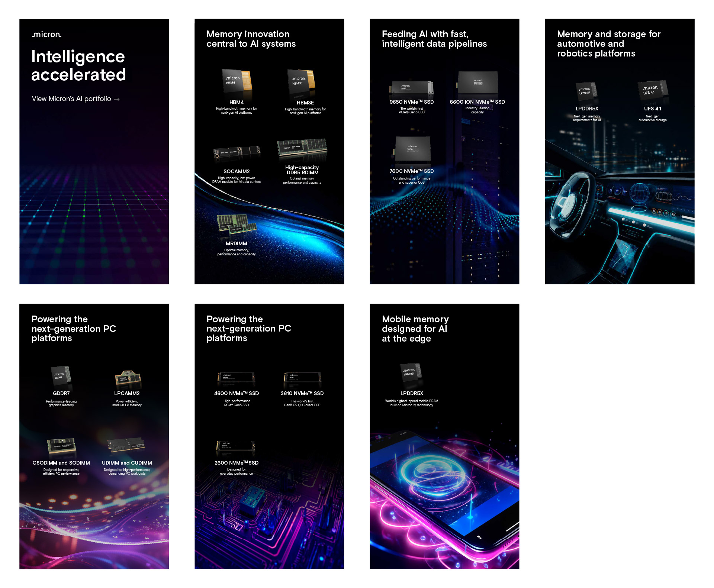Viewport: 714px width, 588px height.
Task: Click the Micron logo on first panel
Action: [46, 35]
